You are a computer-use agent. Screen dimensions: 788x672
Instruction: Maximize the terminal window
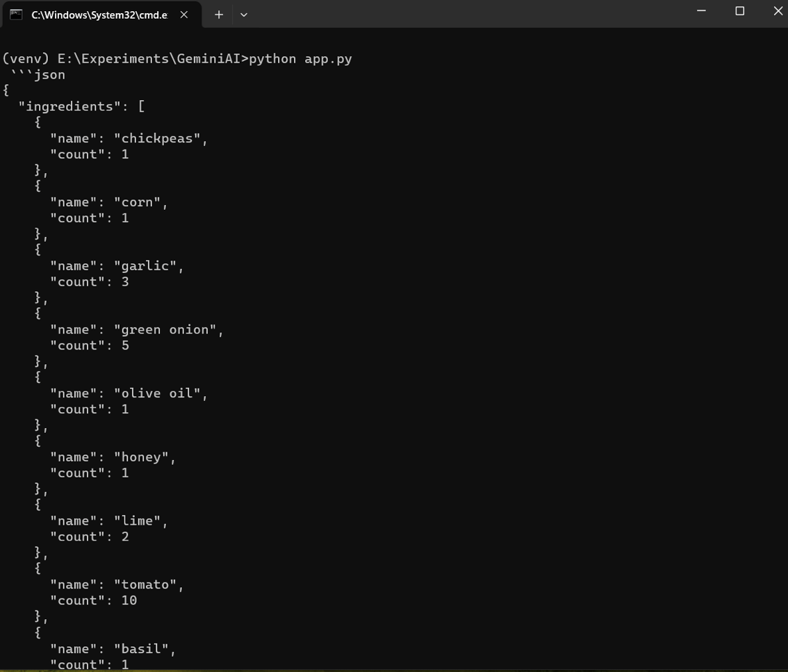click(740, 10)
